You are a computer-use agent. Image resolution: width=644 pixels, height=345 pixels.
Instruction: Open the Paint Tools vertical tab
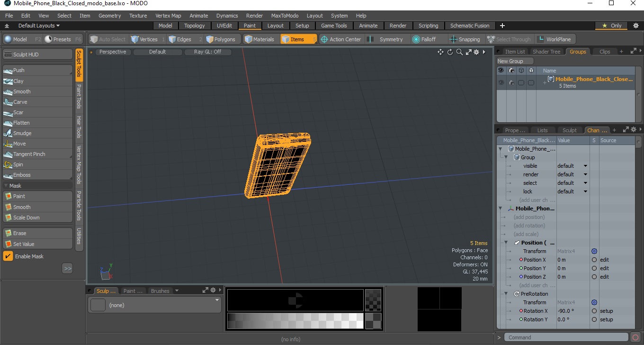[x=79, y=97]
